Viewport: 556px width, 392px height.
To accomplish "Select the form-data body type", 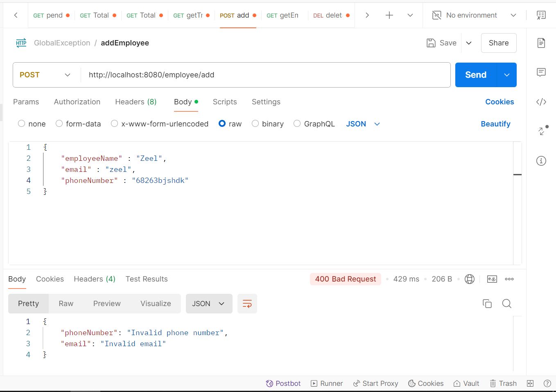I will coord(59,124).
